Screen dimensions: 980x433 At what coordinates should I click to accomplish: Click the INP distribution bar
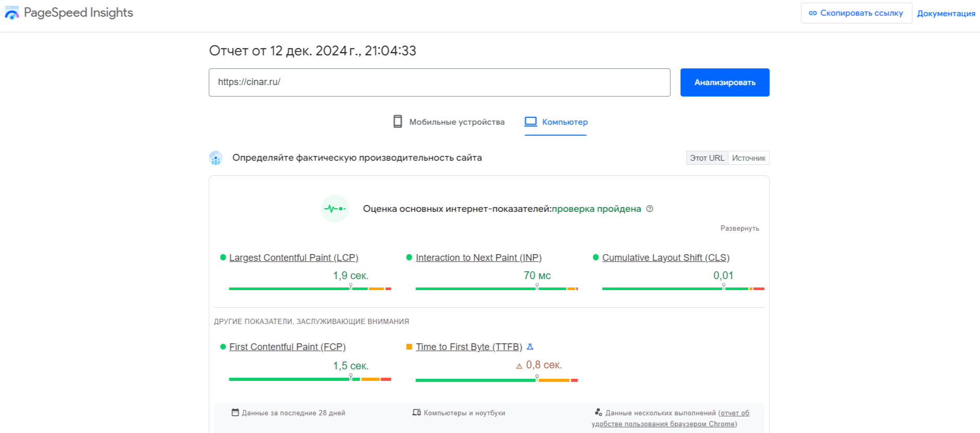coord(497,288)
